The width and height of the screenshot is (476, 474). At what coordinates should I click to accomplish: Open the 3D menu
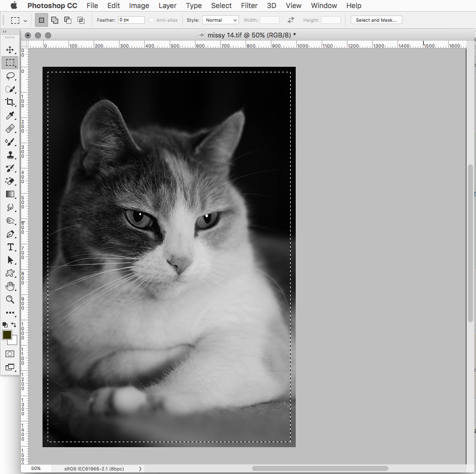[x=271, y=6]
